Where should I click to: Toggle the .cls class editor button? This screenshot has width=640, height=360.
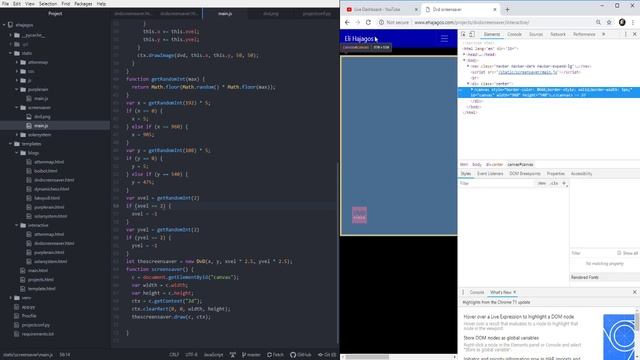tap(554, 183)
